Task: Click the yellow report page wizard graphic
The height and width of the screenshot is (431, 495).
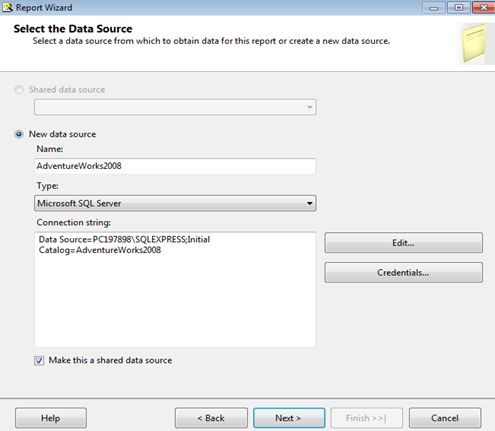Action: click(x=475, y=43)
